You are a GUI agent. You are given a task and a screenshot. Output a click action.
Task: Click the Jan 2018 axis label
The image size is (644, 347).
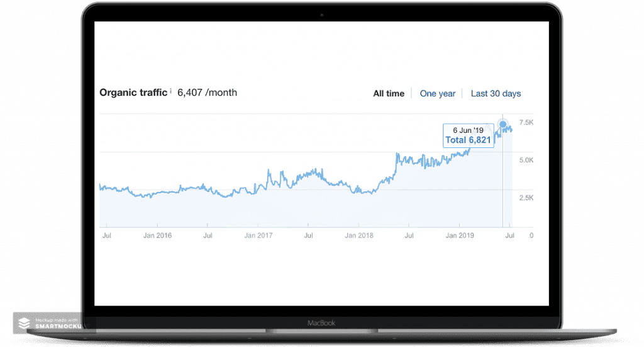pos(359,236)
